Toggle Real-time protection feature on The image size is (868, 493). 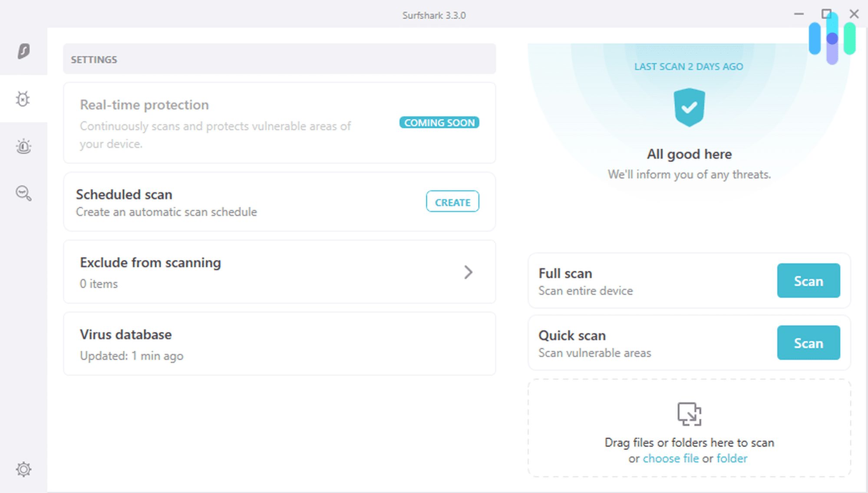pos(439,123)
